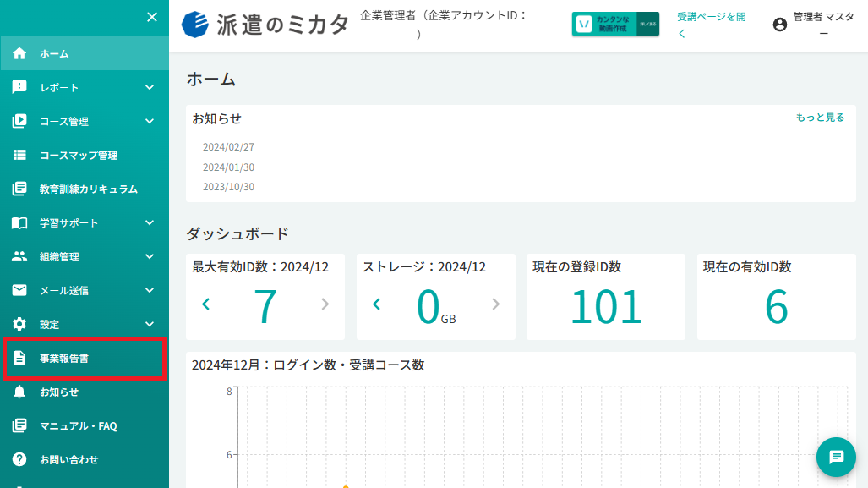Screen dimensions: 868x488
Task: Expand the レポート menu chevron
Action: point(150,87)
